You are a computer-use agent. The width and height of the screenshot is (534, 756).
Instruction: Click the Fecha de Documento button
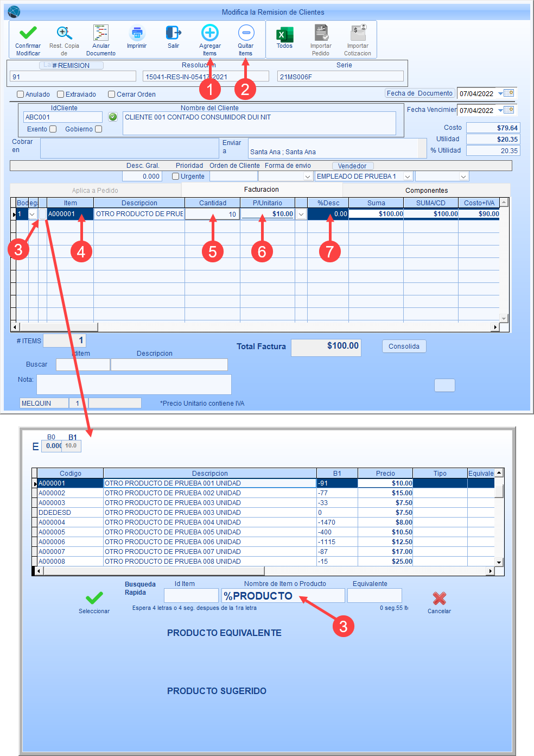tap(419, 93)
